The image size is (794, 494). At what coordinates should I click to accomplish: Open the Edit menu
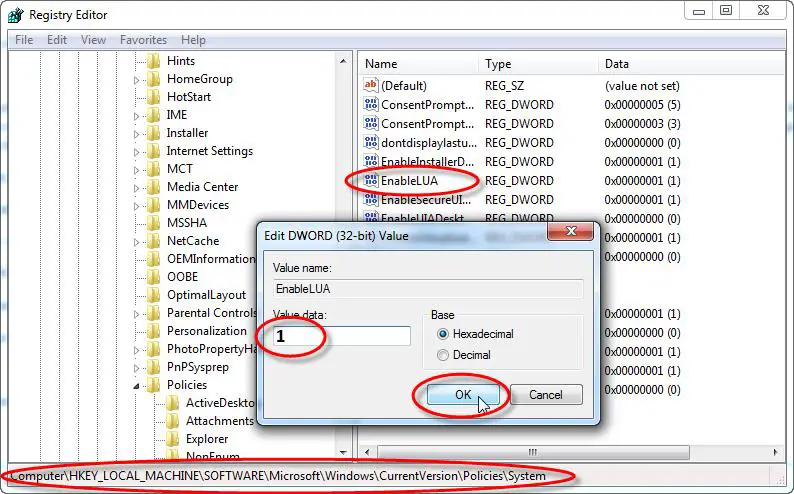pos(57,40)
